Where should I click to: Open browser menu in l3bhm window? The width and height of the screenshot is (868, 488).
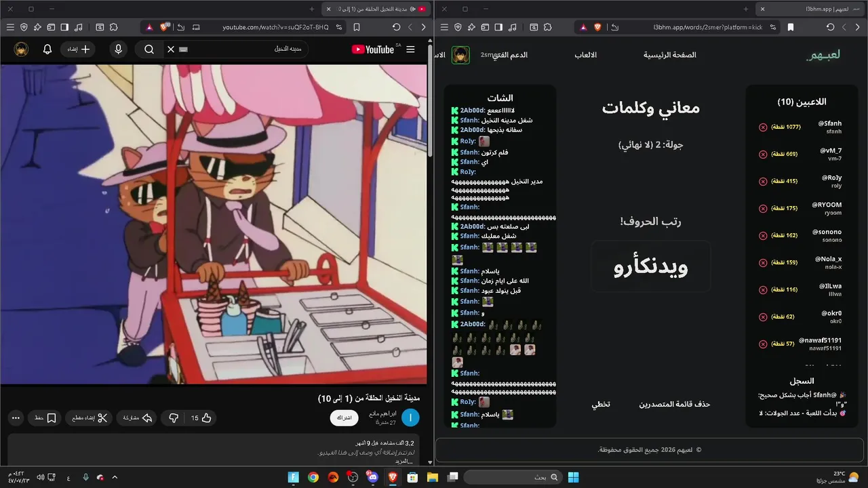click(x=444, y=27)
